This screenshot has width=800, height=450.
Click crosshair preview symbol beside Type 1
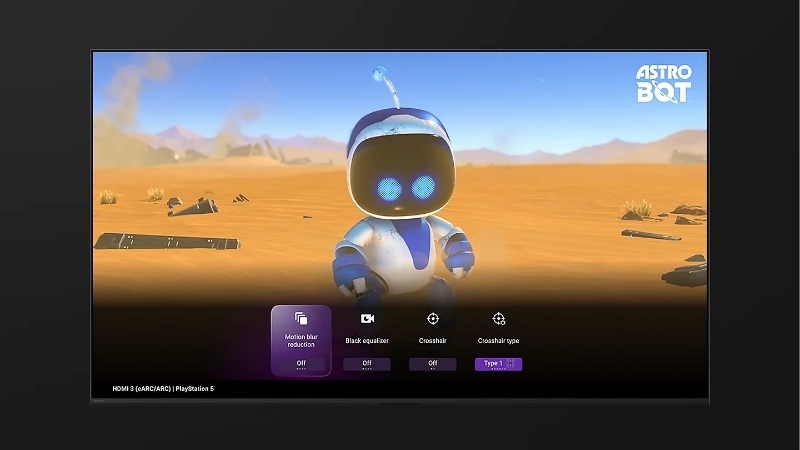(512, 363)
